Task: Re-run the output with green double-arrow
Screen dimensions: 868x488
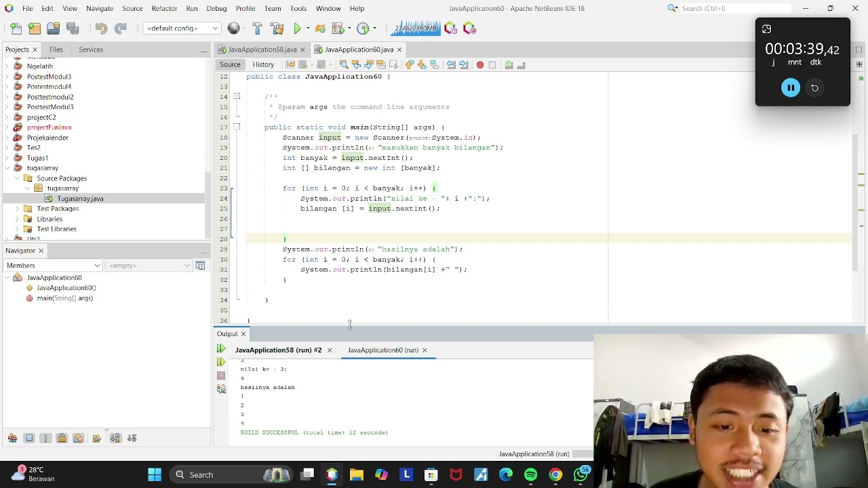Action: tap(221, 348)
